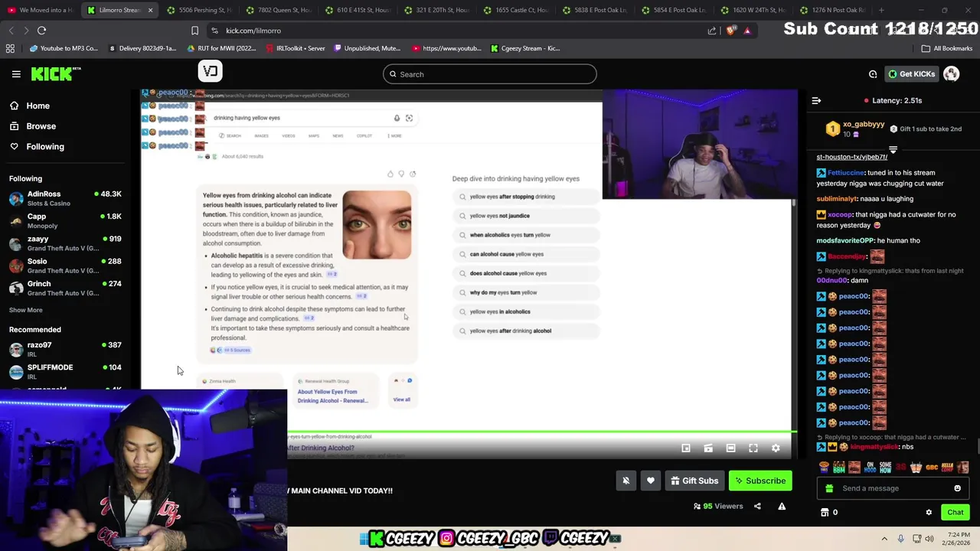
Task: Click the Gift Subs button
Action: pyautogui.click(x=694, y=481)
